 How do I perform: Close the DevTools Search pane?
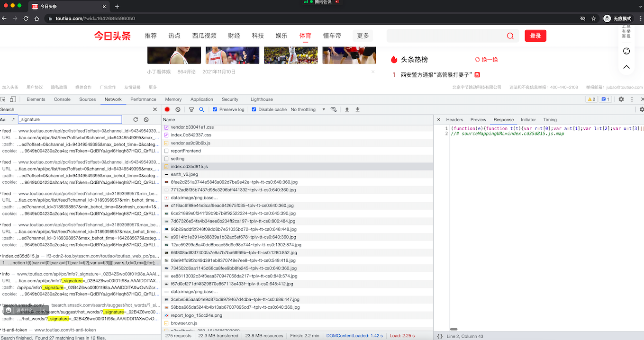155,109
